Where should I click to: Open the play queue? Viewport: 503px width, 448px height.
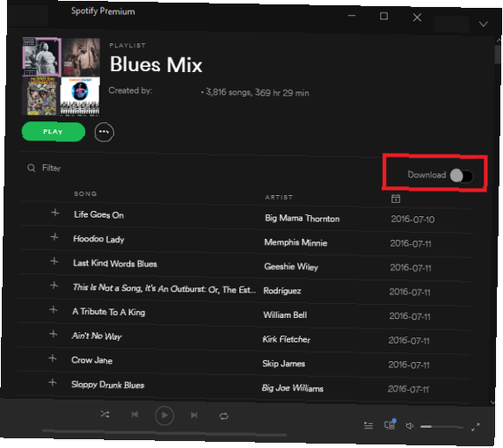[369, 425]
